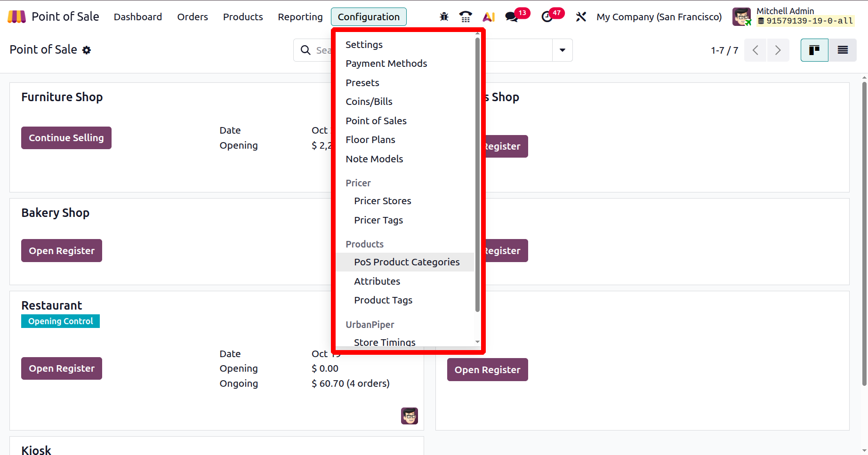The image size is (868, 455).
Task: Open the My Company (San Francisco) switcher
Action: pyautogui.click(x=659, y=17)
